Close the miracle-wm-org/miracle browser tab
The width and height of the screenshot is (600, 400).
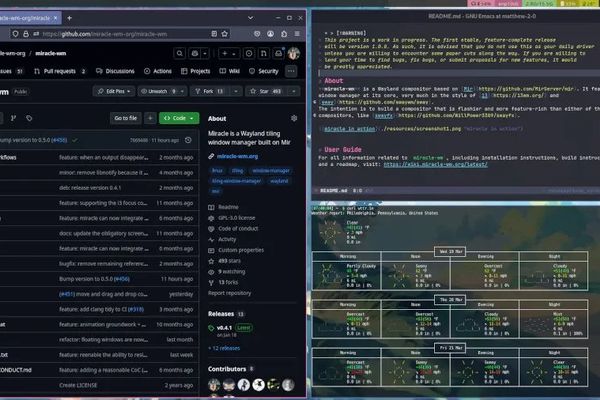55,18
